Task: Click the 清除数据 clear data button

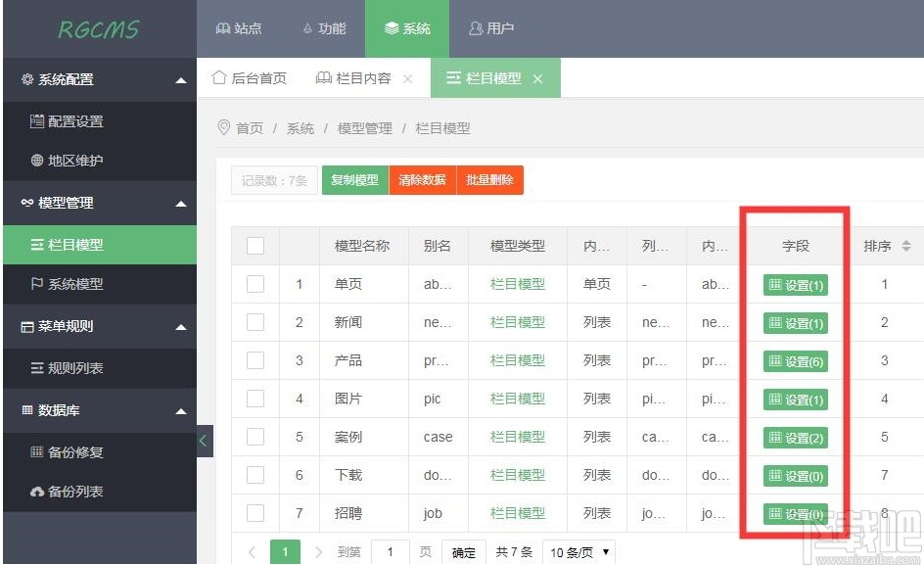Action: [422, 180]
